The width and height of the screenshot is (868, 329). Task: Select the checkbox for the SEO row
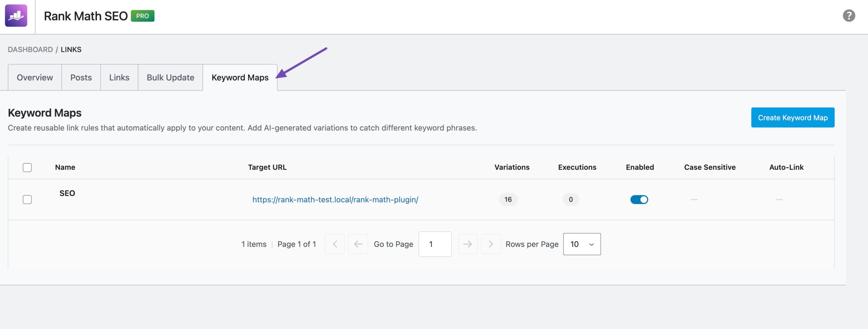27,200
